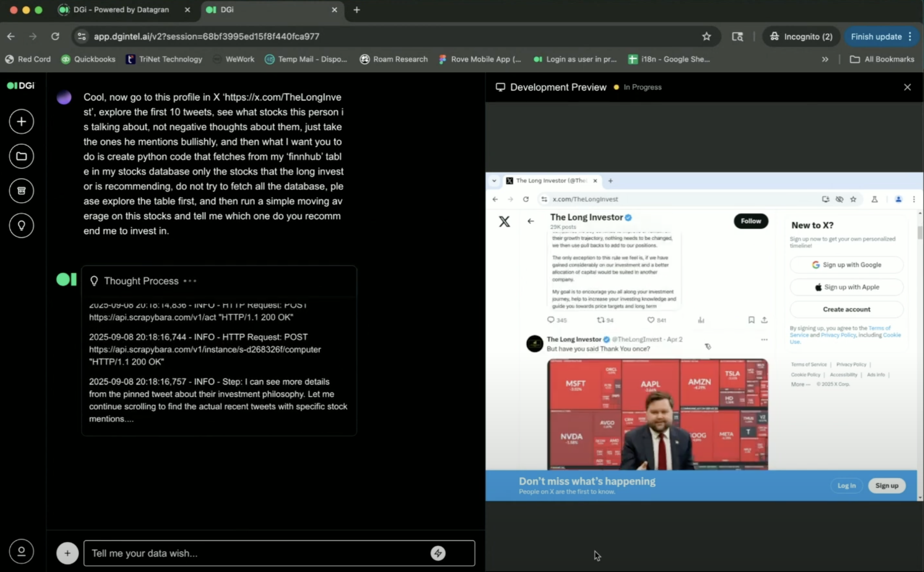924x572 pixels.
Task: Open the folder icon in DGi sidebar
Action: pos(21,156)
